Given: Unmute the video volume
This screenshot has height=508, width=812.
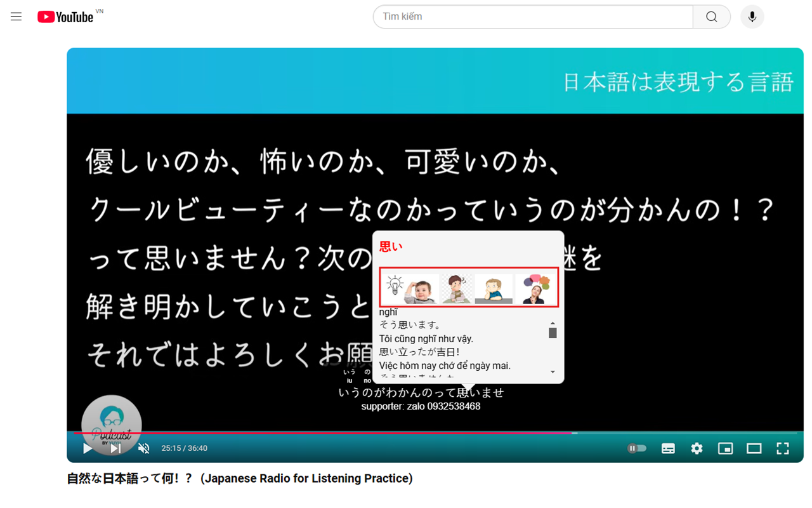Looking at the screenshot, I should 143,448.
